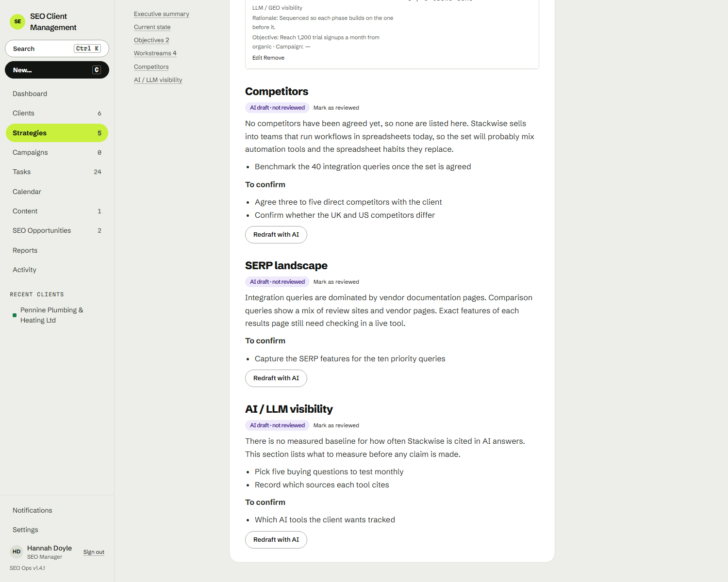Go to Dashboard in sidebar
Image resolution: width=728 pixels, height=582 pixels.
click(57, 94)
